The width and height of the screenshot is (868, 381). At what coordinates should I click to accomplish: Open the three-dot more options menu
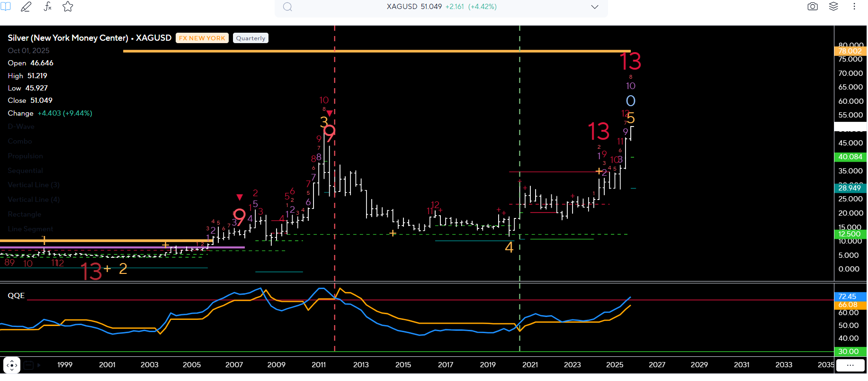(x=854, y=7)
